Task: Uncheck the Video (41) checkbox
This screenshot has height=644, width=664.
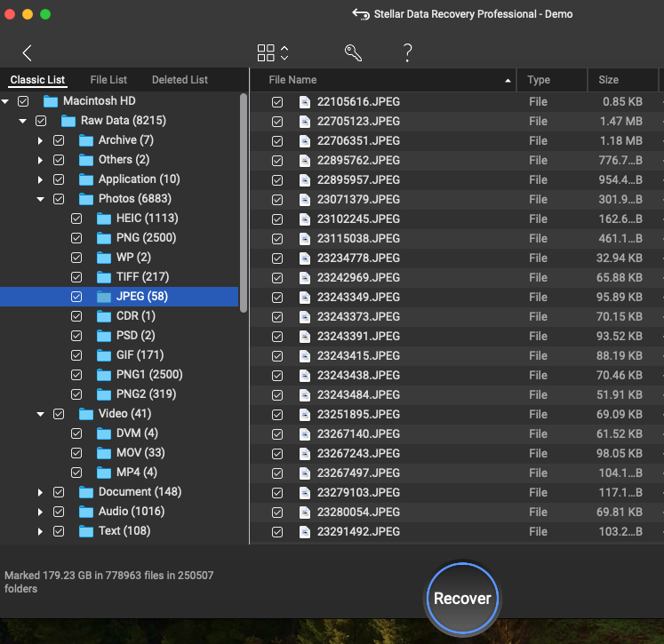Action: coord(59,414)
